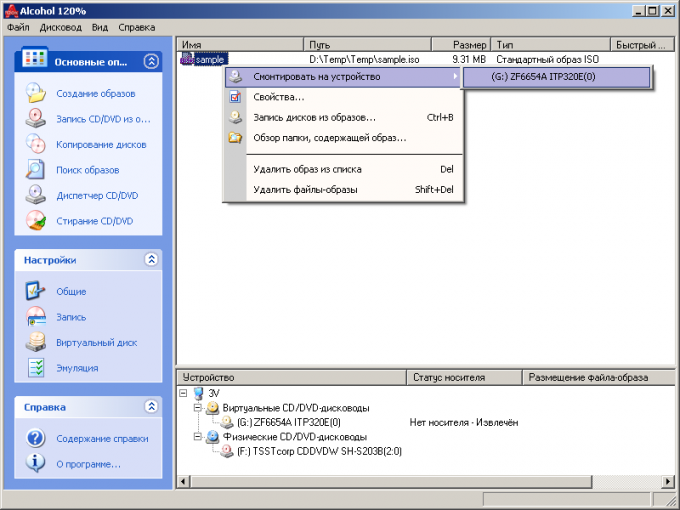
Task: Click the Виртуальный диск stacked disc icon
Action: pos(36,342)
